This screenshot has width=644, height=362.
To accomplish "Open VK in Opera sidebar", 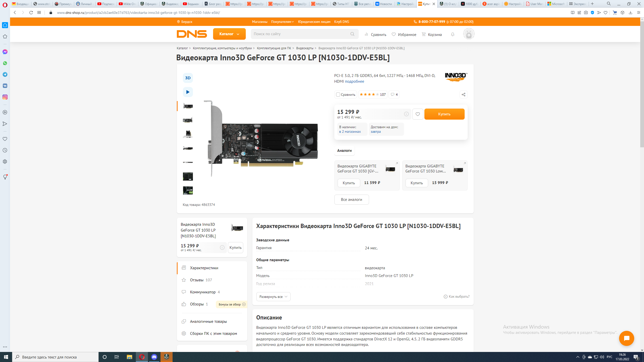I will (5, 86).
